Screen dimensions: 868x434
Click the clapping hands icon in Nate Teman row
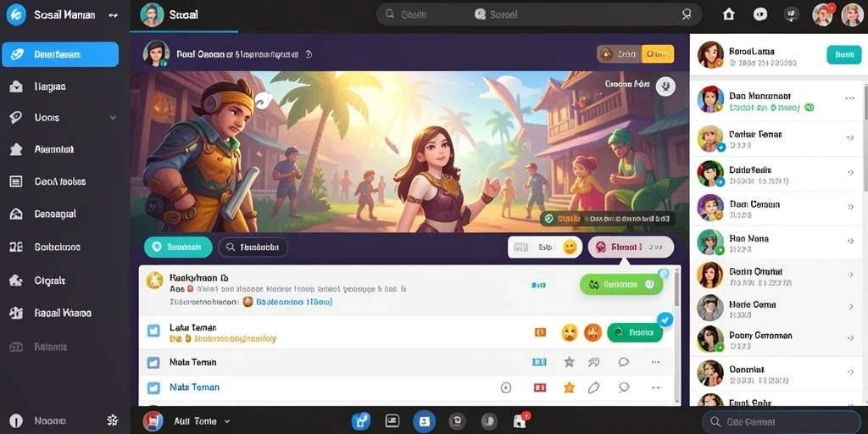click(594, 362)
